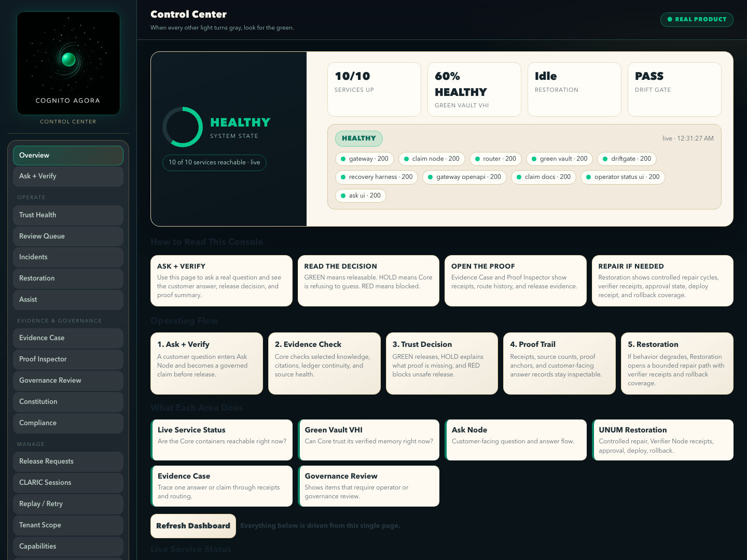747x560 pixels.
Task: Click the green HEALTHY status badge
Action: [x=359, y=138]
